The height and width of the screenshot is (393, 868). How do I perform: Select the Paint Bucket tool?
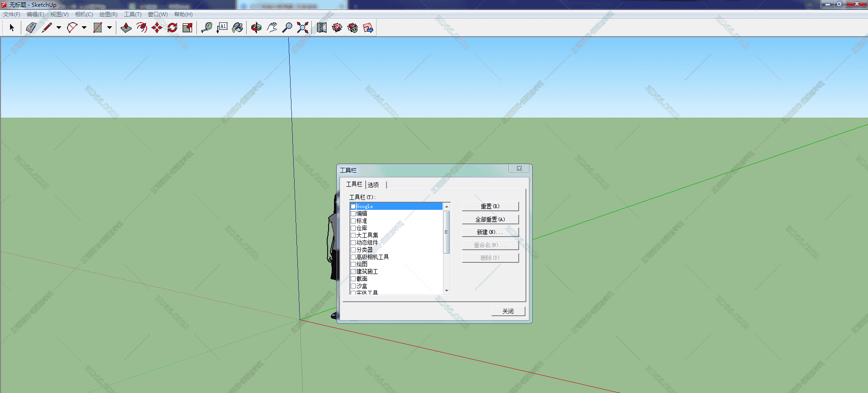(x=238, y=28)
